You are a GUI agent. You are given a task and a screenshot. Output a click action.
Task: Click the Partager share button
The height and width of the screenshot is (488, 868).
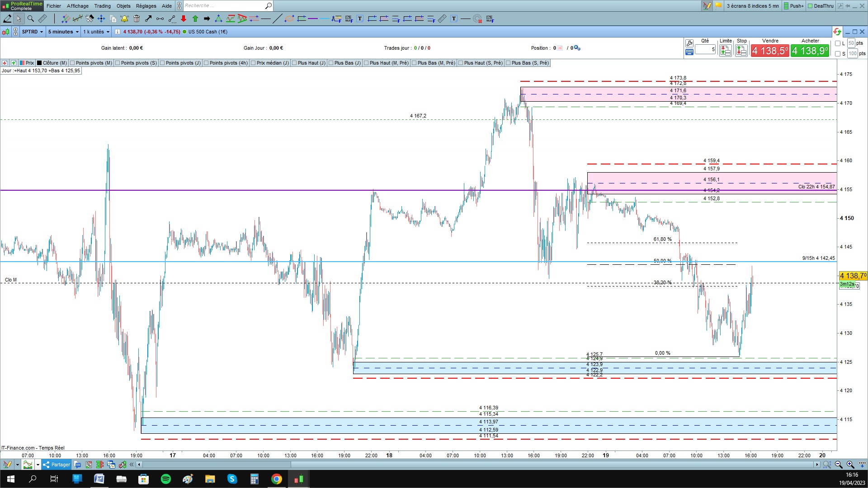[57, 465]
